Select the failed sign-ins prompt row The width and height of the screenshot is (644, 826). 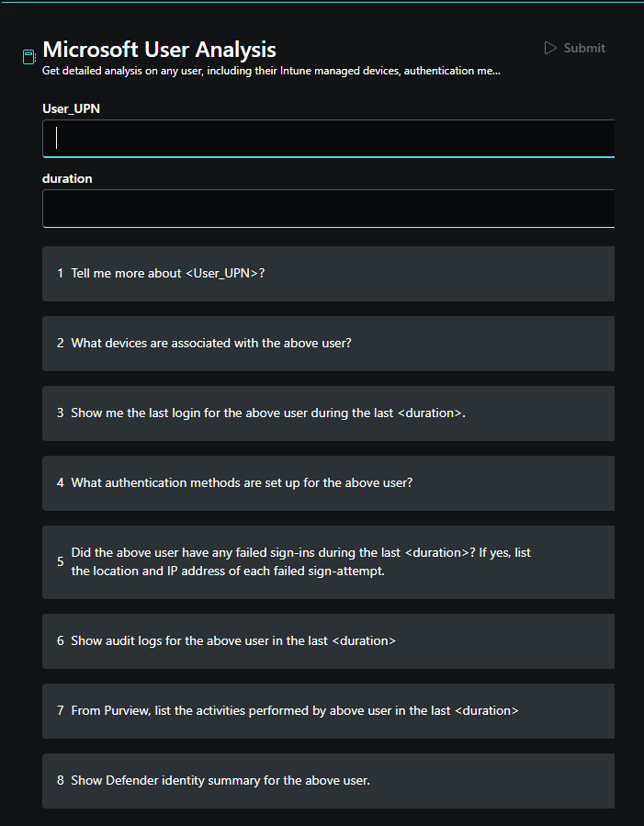tap(329, 562)
